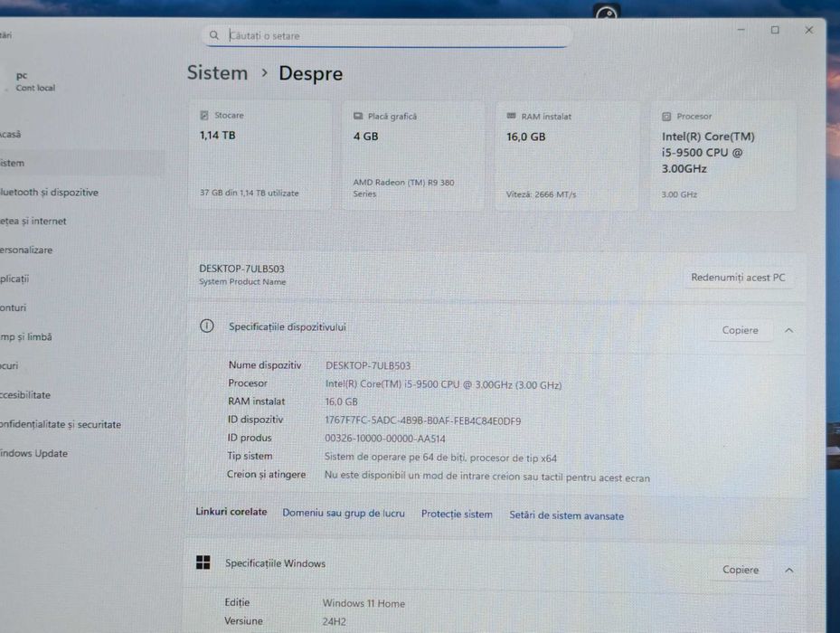This screenshot has width=840, height=633.
Task: Click the Windows logo beside Specificațiile Windows
Action: pyautogui.click(x=203, y=562)
